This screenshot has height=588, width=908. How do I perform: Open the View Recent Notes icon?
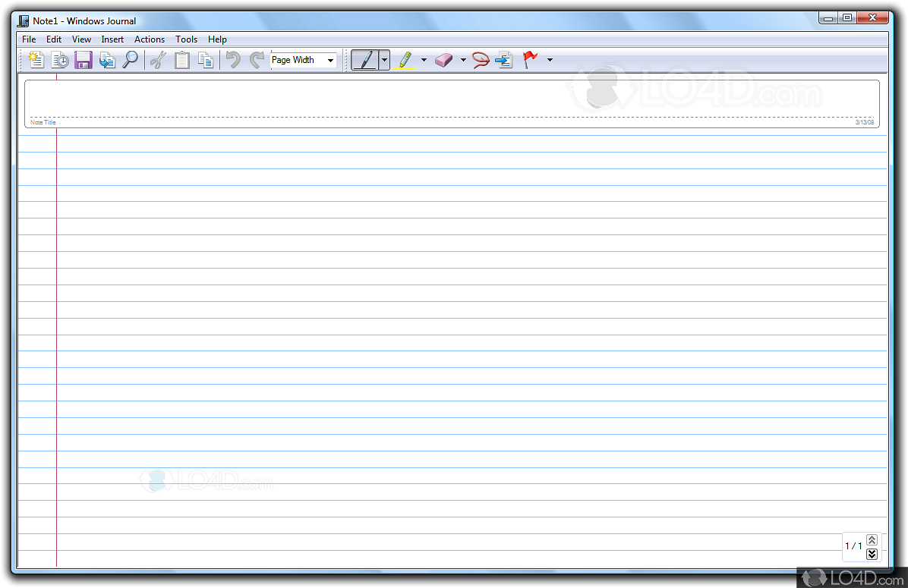[60, 60]
